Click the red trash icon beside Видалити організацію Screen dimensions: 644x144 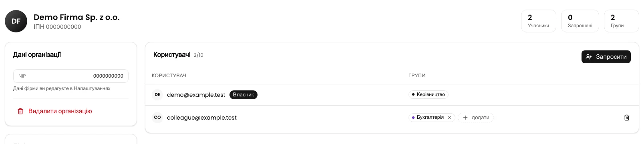[x=20, y=111]
